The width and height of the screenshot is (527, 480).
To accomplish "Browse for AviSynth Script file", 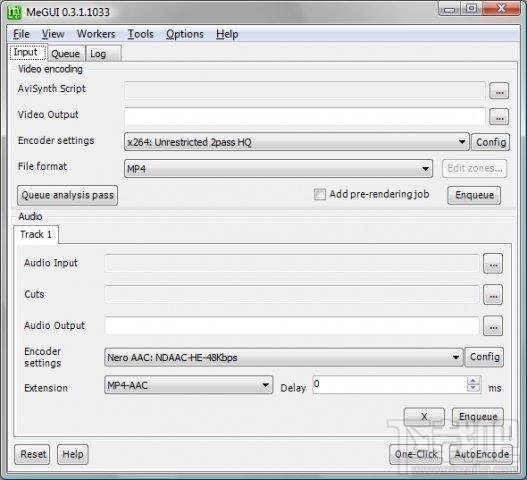I will click(499, 91).
